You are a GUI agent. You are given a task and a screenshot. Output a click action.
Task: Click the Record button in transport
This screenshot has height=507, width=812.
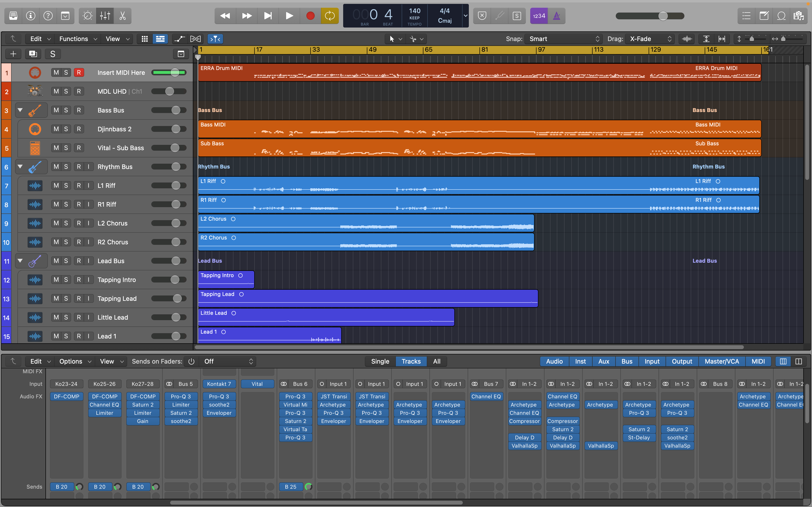310,16
